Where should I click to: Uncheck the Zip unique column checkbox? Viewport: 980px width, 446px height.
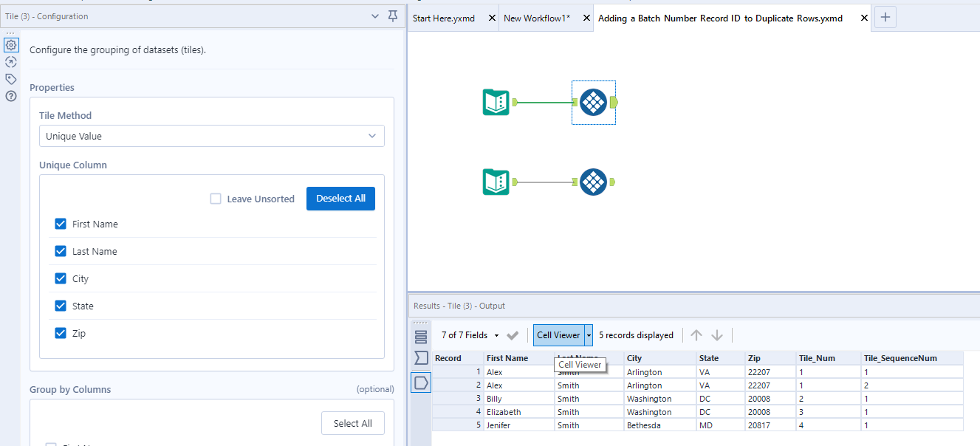pos(61,333)
